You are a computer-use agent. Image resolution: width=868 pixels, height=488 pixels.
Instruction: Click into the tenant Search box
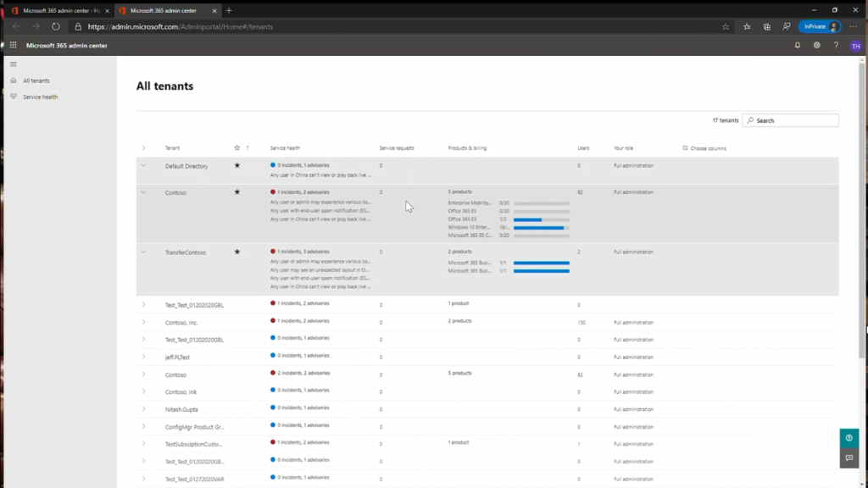[791, 120]
